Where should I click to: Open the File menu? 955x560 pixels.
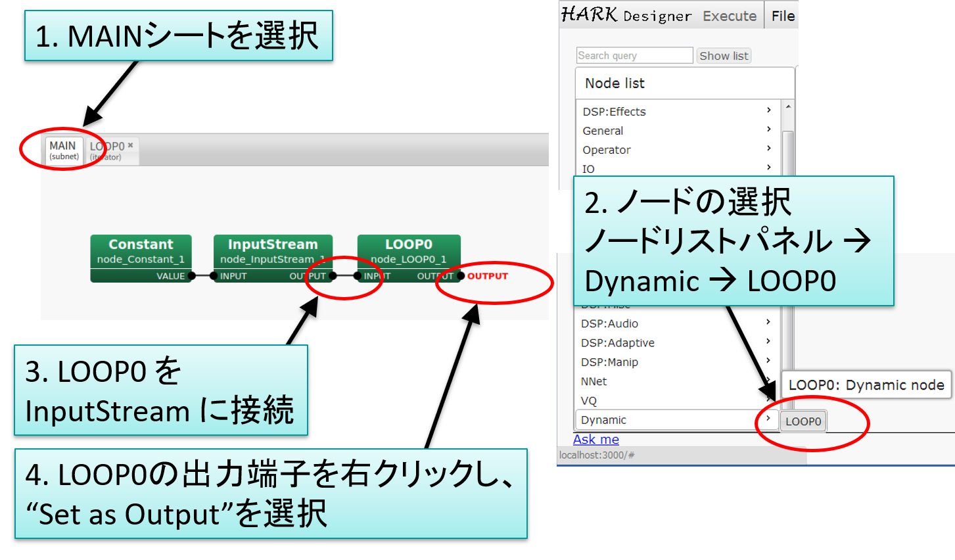coord(783,16)
